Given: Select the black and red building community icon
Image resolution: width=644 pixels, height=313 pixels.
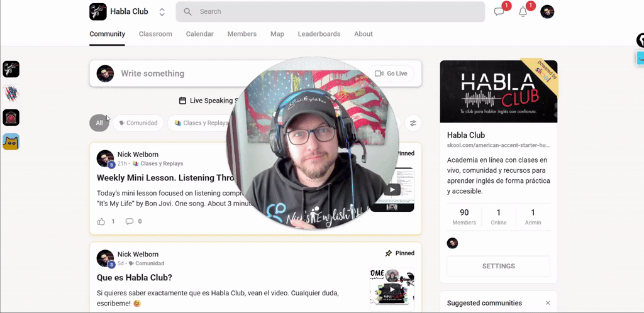Looking at the screenshot, I should [x=11, y=118].
